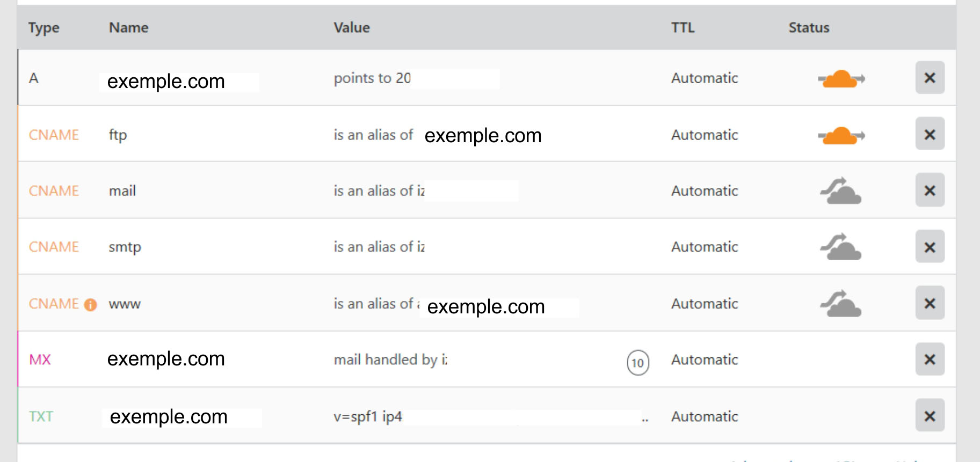Edit MX priority value 10
The height and width of the screenshot is (462, 980).
pyautogui.click(x=637, y=363)
